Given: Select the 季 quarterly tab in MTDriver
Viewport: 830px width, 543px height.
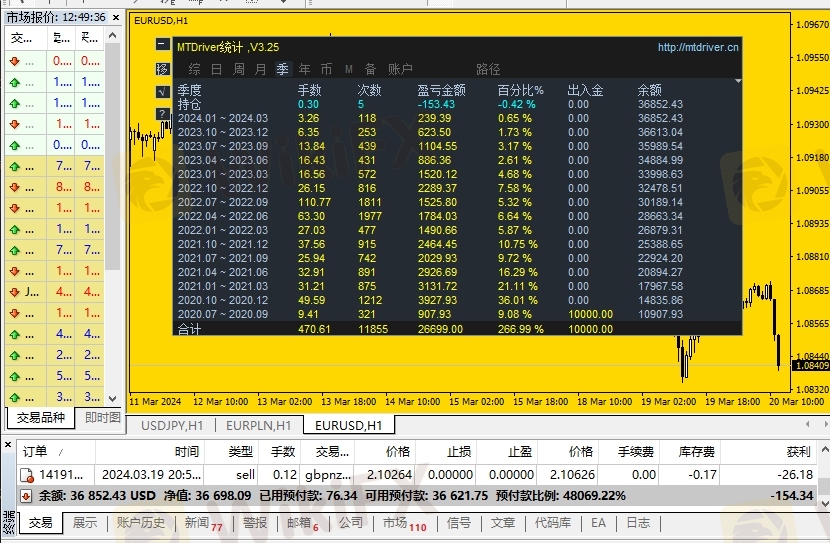Looking at the screenshot, I should coord(282,69).
